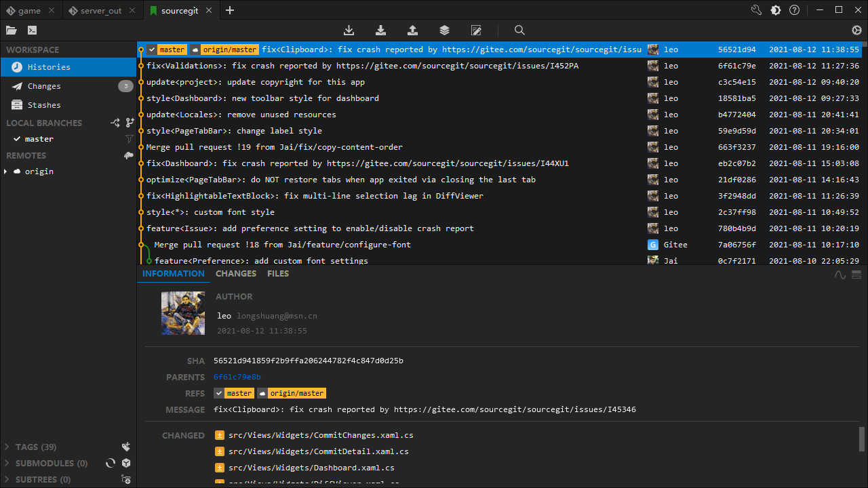Image resolution: width=868 pixels, height=488 pixels.
Task: Click the Push toolbar icon
Action: point(412,30)
